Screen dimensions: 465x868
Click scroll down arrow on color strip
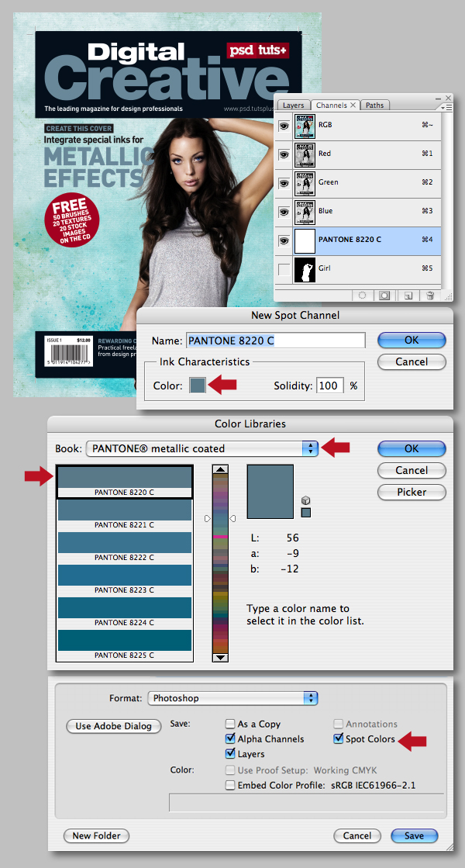pyautogui.click(x=221, y=657)
